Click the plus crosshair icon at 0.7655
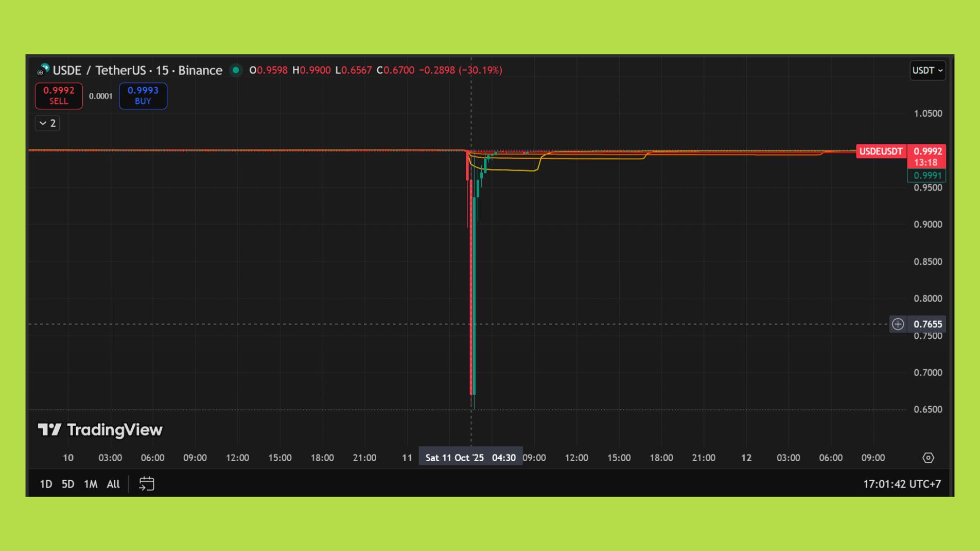980x551 pixels. click(x=898, y=324)
